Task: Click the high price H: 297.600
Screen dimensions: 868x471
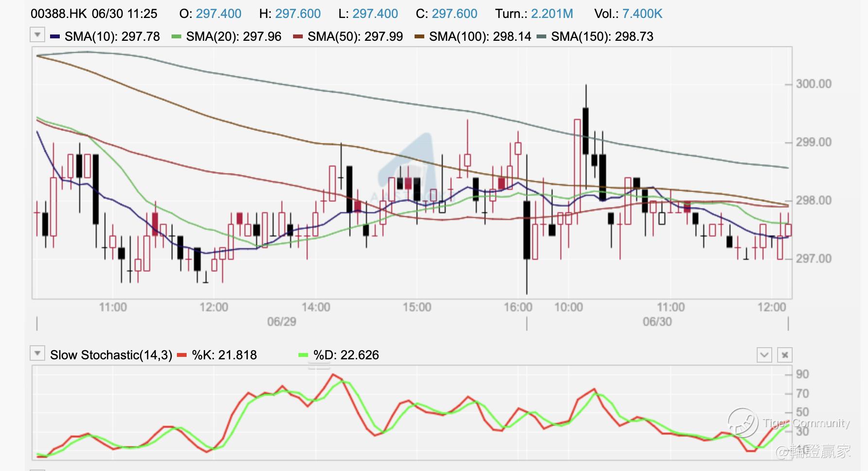Action: [290, 14]
